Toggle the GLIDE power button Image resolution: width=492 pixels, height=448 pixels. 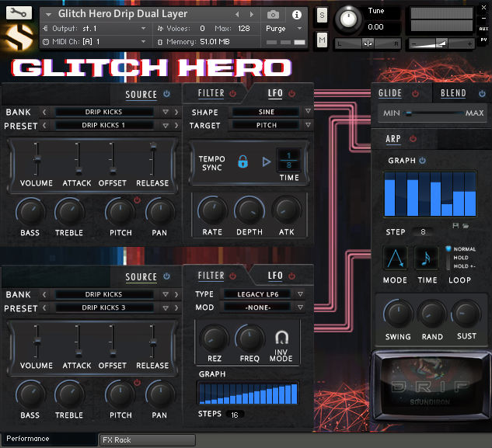[415, 93]
